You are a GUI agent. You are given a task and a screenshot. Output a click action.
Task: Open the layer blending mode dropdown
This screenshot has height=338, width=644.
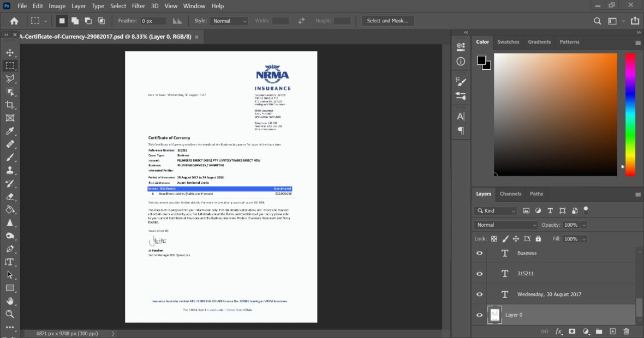[505, 225]
